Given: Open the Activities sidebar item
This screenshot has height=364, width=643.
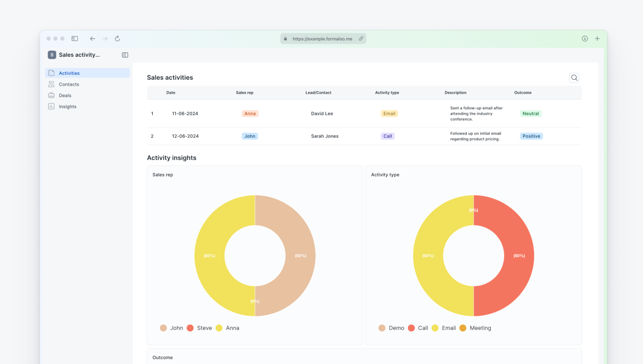Looking at the screenshot, I should [87, 73].
